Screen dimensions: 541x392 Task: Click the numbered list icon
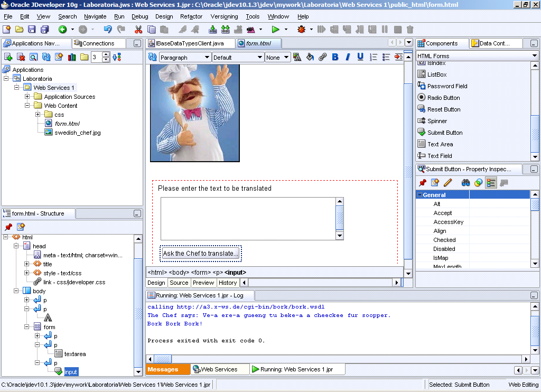tap(374, 57)
